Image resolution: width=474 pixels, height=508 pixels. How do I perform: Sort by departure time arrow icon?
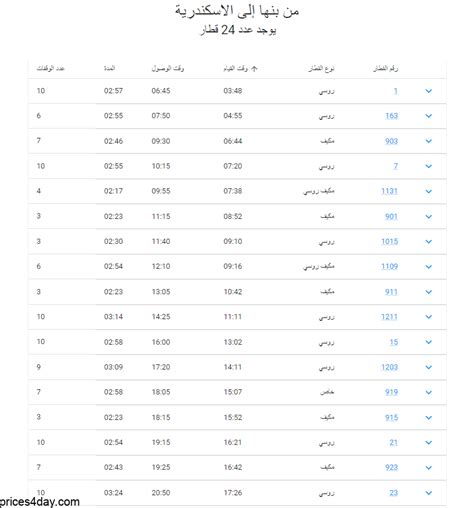[254, 69]
